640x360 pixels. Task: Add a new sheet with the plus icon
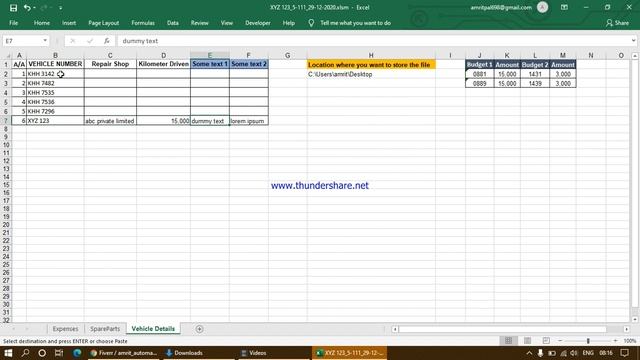click(199, 329)
